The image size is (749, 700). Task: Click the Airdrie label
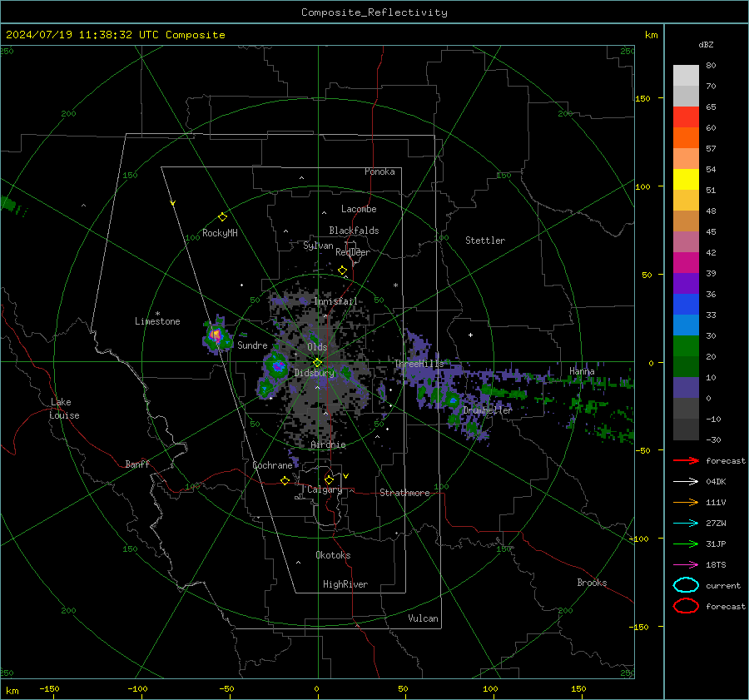tap(328, 444)
